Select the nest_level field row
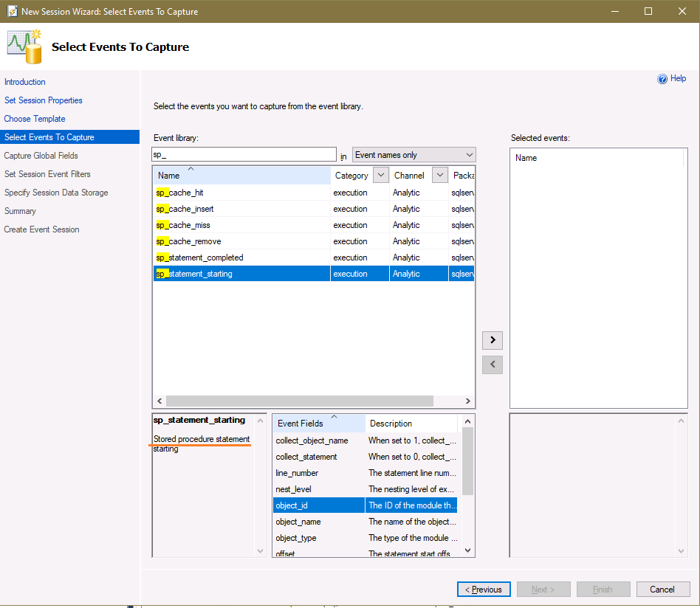This screenshot has width=700, height=608. [366, 489]
